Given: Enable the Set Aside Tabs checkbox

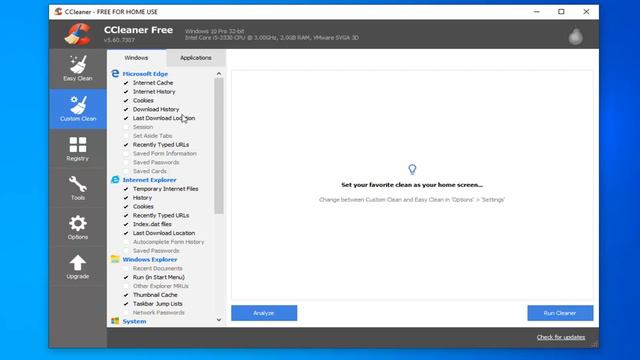Looking at the screenshot, I should 126,136.
